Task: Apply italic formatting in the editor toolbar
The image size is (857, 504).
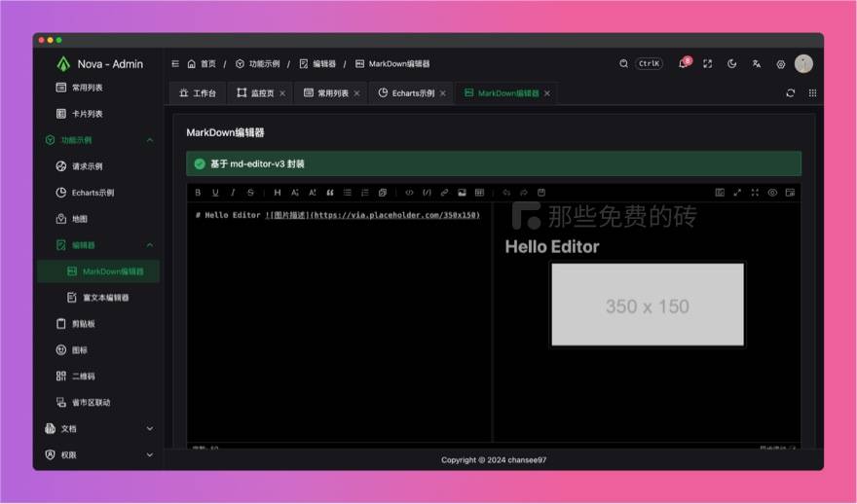Action: click(x=233, y=193)
